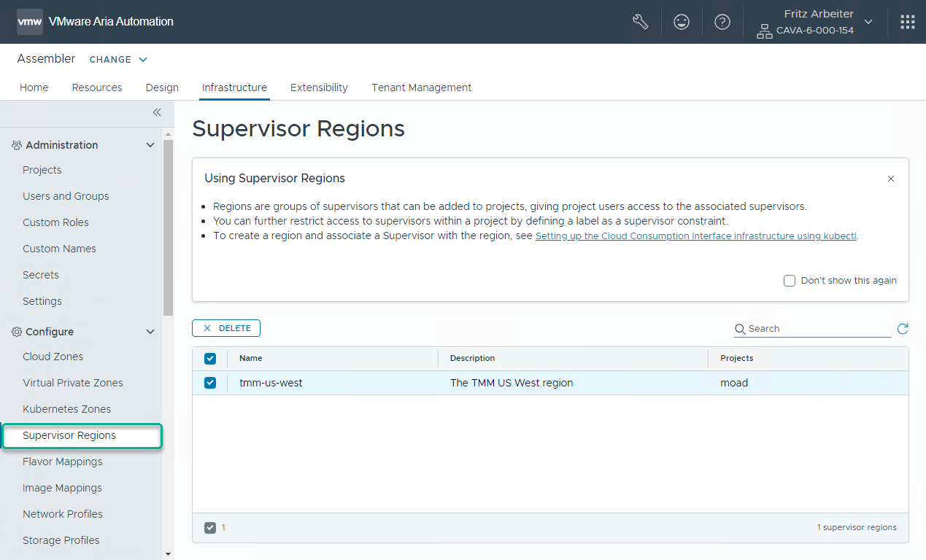This screenshot has width=926, height=560.
Task: Click the sidebar vertical scrollbar thumb
Action: 169,226
